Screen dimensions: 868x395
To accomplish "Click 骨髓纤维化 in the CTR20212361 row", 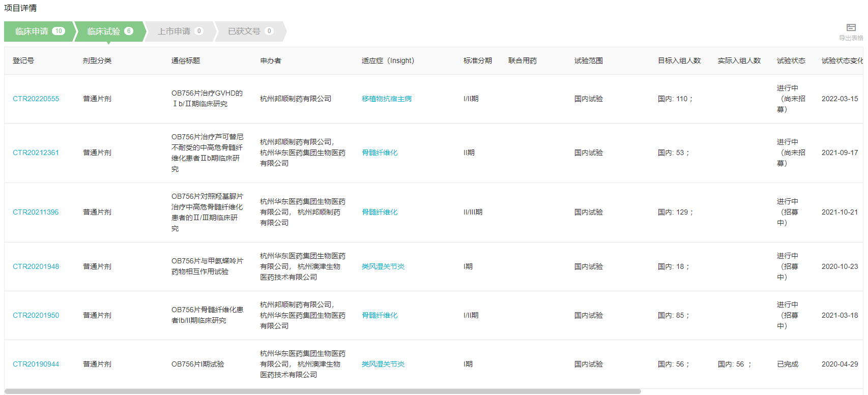I will pyautogui.click(x=380, y=153).
